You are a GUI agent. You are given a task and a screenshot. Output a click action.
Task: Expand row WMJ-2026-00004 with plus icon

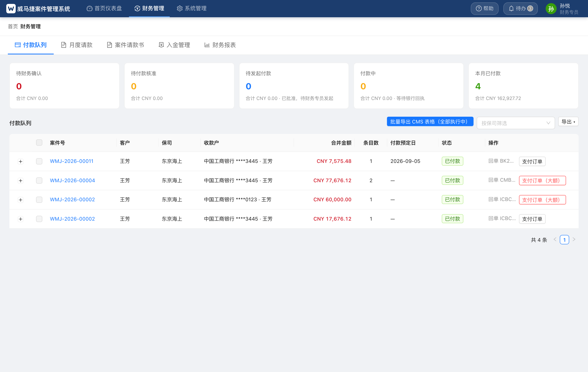click(x=21, y=181)
